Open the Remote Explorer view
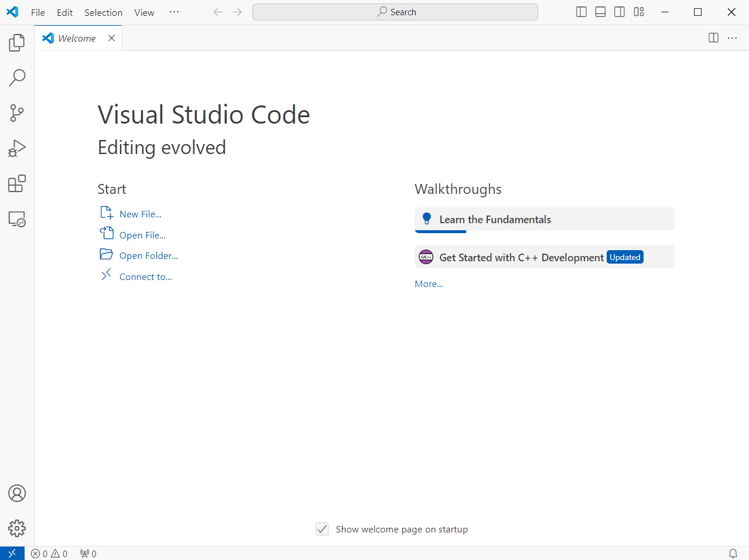Screen dimensions: 749x560 [17, 219]
